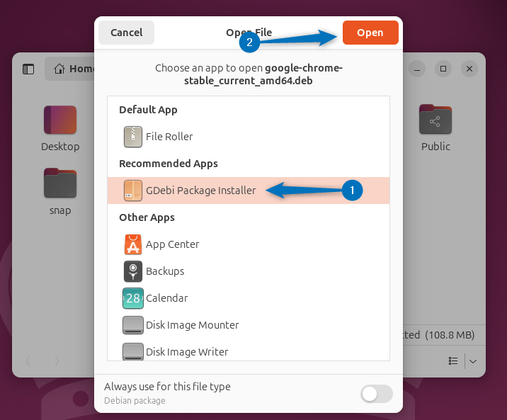Image resolution: width=507 pixels, height=420 pixels.
Task: Open the Desktop folder in Files window
Action: [x=60, y=120]
